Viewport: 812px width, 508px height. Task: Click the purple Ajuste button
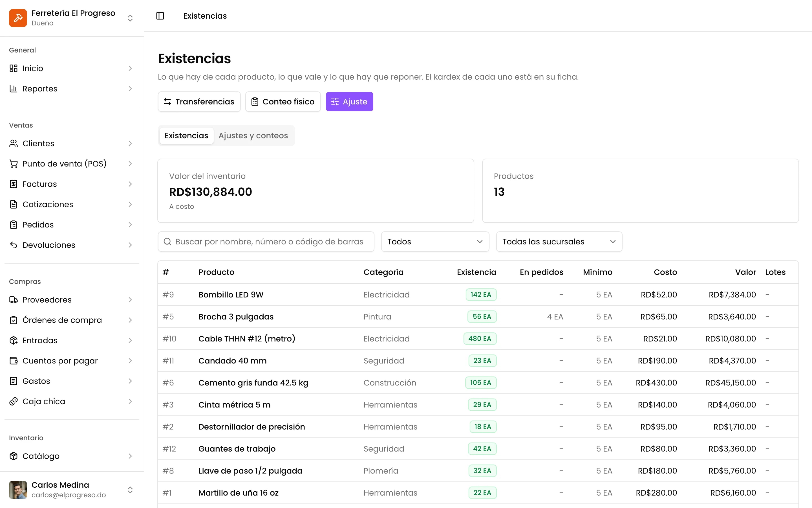(349, 102)
